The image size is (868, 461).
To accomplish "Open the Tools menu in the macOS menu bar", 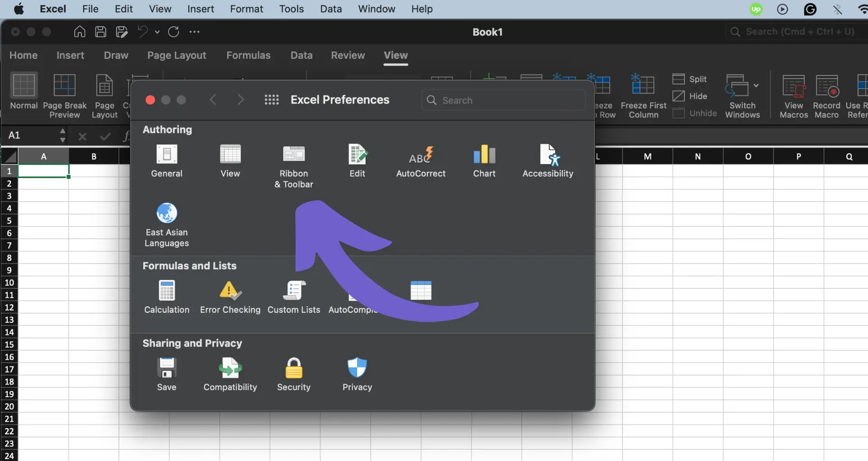I will [x=291, y=9].
